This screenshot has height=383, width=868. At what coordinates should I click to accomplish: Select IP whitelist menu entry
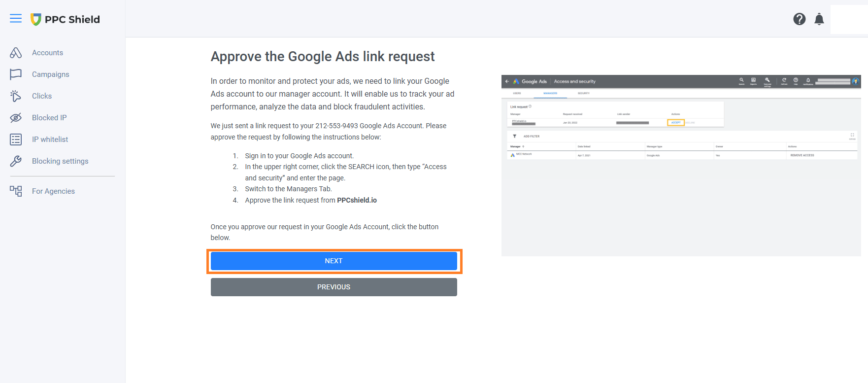(x=50, y=139)
